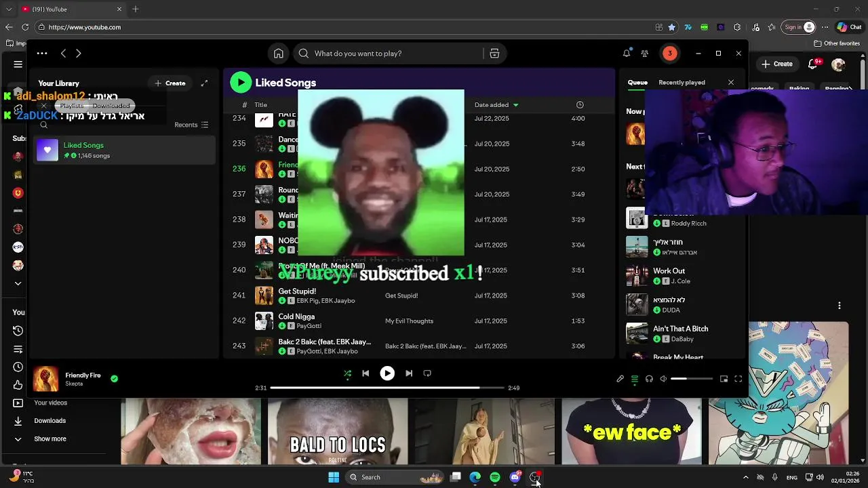This screenshot has width=868, height=488.
Task: Skip to next track in Spotify
Action: [x=409, y=373]
